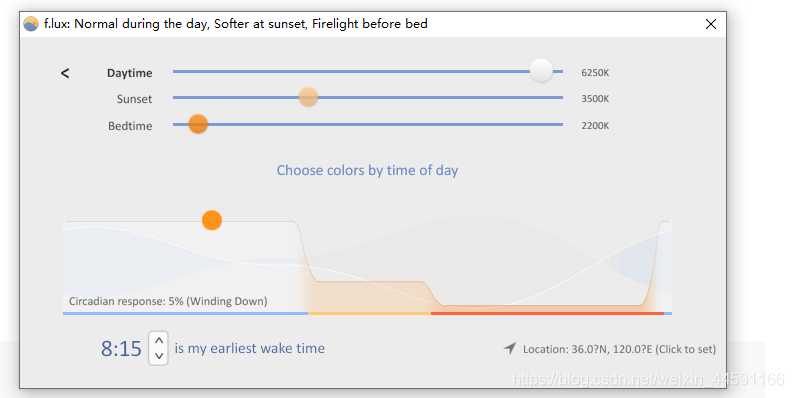Open the Choose colors by time of day link

click(x=367, y=170)
